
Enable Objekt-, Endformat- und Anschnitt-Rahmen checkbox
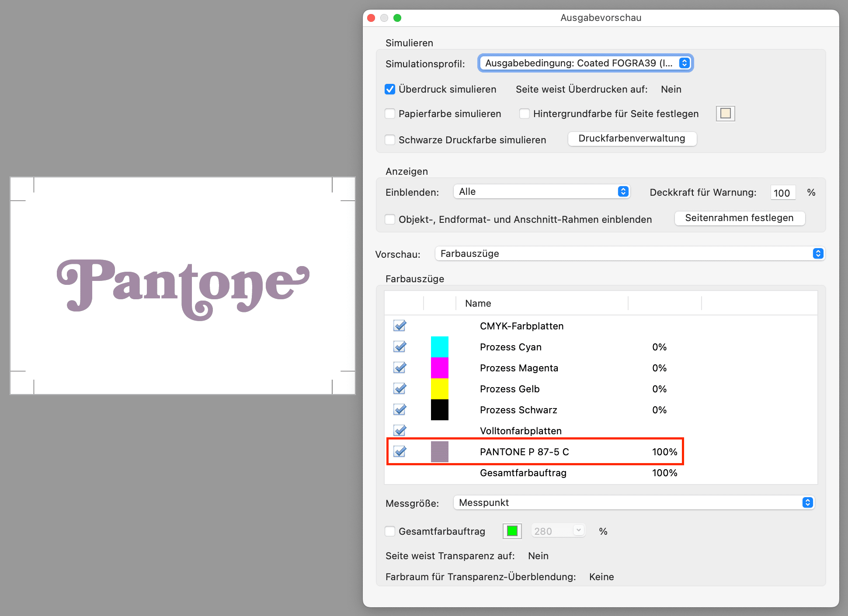pyautogui.click(x=390, y=219)
